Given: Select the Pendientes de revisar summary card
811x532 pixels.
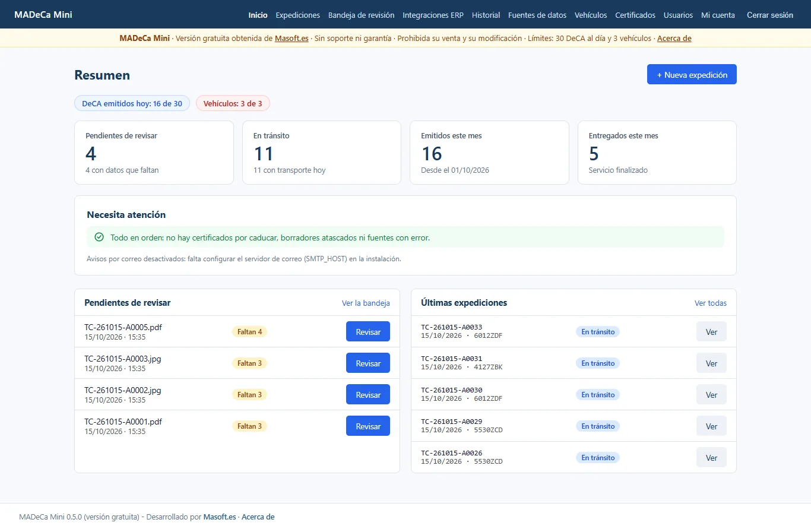Looking at the screenshot, I should coord(154,153).
